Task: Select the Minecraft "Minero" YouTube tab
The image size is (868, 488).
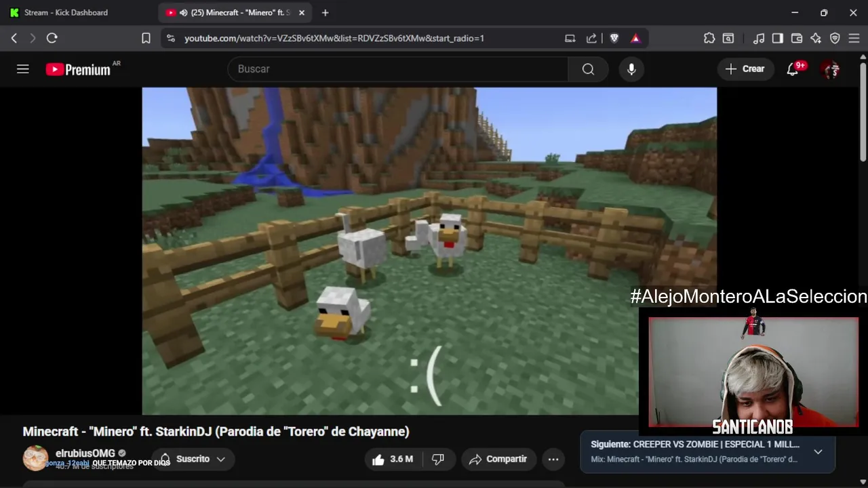Action: pos(234,13)
